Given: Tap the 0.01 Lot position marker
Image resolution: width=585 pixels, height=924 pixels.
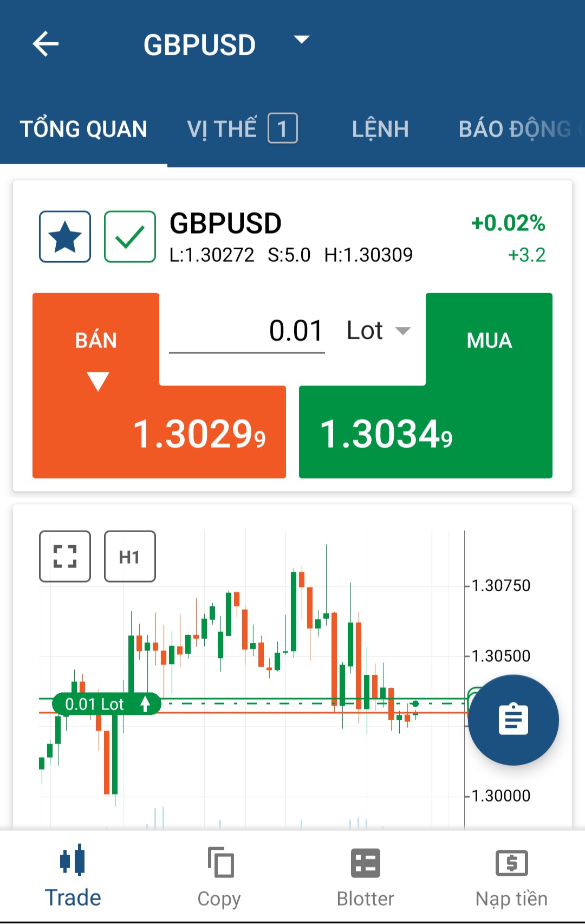Looking at the screenshot, I should tap(106, 704).
